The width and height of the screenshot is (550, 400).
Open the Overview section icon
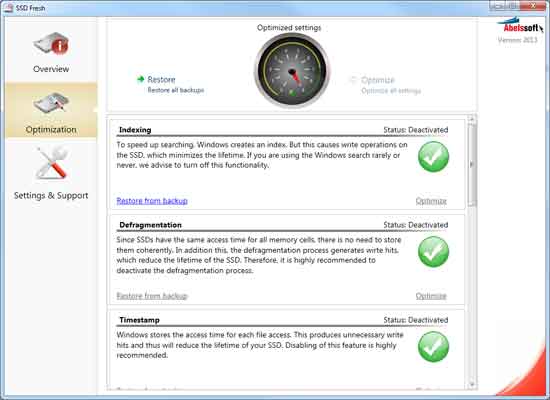[x=52, y=44]
